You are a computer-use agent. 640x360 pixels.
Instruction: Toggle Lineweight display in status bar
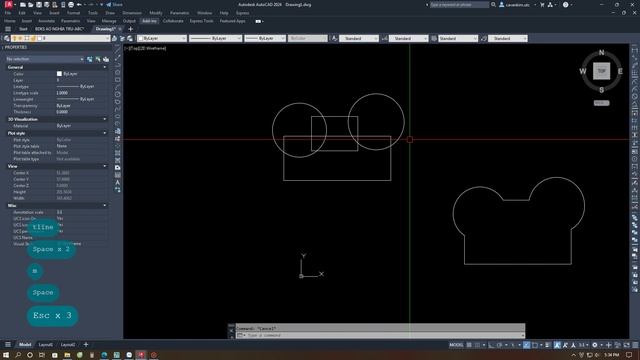coord(548,345)
